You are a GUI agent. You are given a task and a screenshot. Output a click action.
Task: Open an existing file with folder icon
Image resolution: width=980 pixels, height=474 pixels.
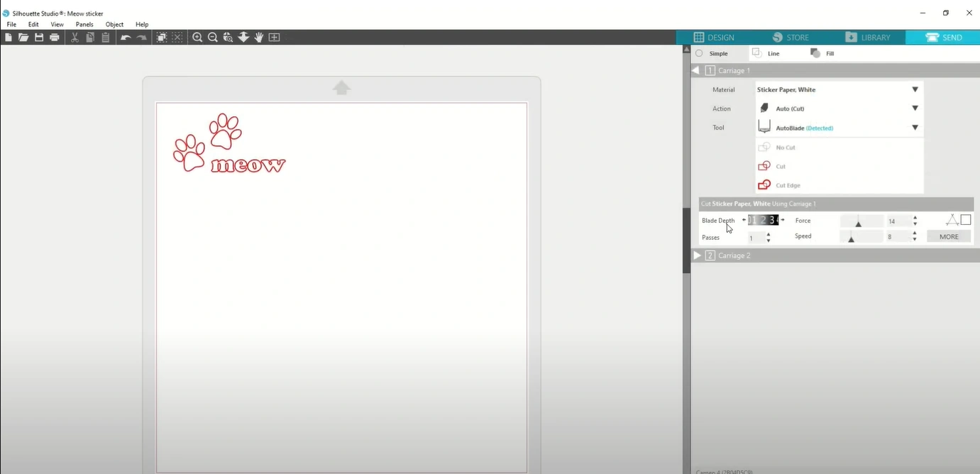point(23,38)
